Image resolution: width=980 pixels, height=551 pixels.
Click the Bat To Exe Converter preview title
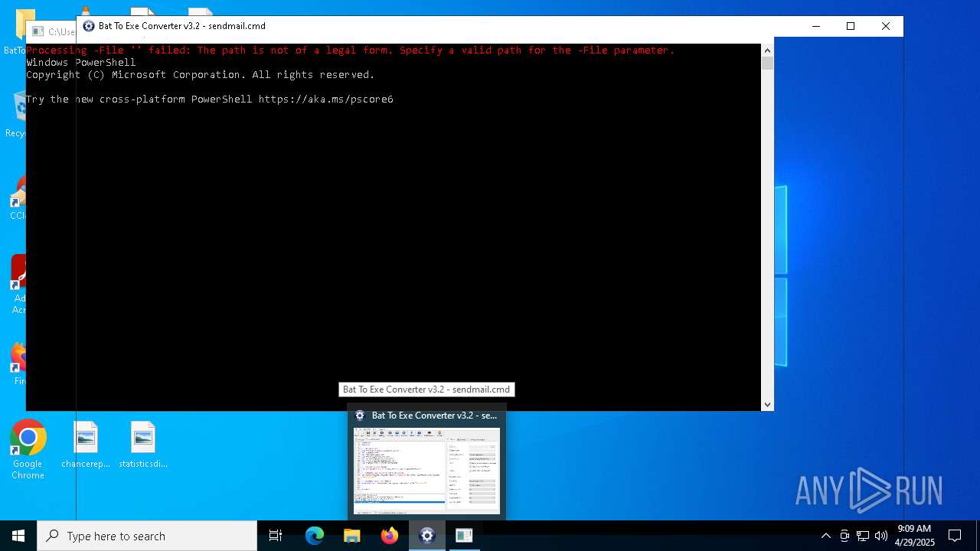434,416
